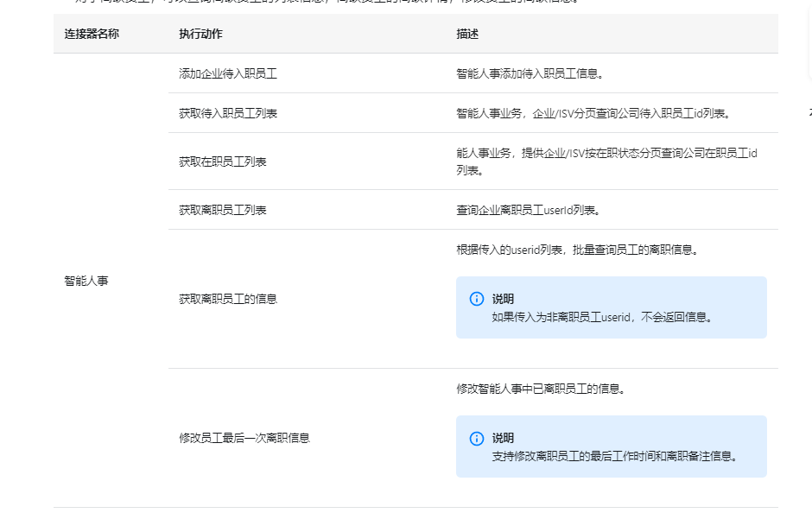Select the 添加企业待入职员工 action
Image resolution: width=812 pixels, height=532 pixels.
coord(228,74)
